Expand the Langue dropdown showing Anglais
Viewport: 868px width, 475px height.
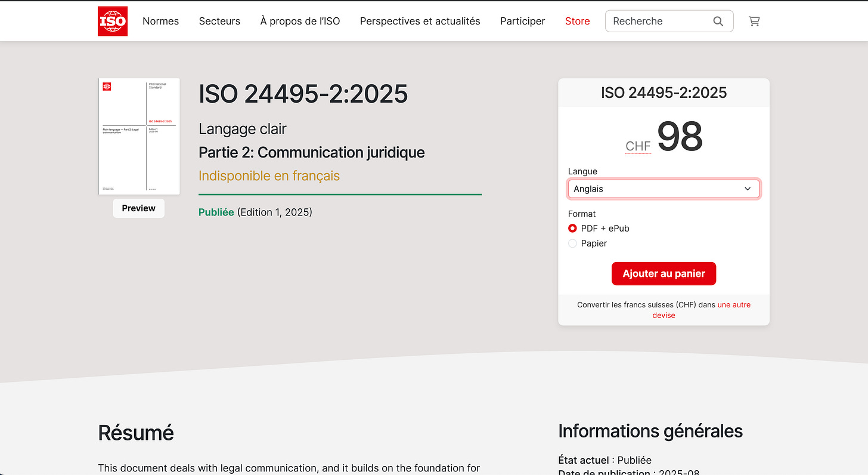[664, 189]
